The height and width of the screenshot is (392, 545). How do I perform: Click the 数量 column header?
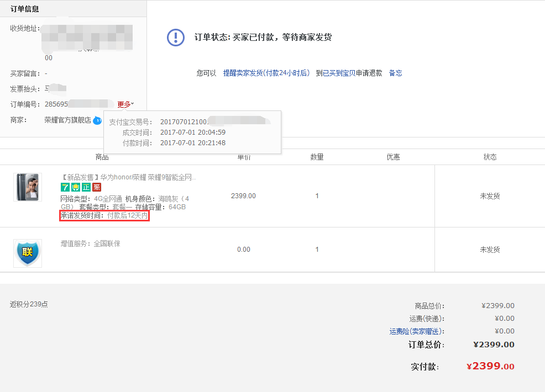317,157
